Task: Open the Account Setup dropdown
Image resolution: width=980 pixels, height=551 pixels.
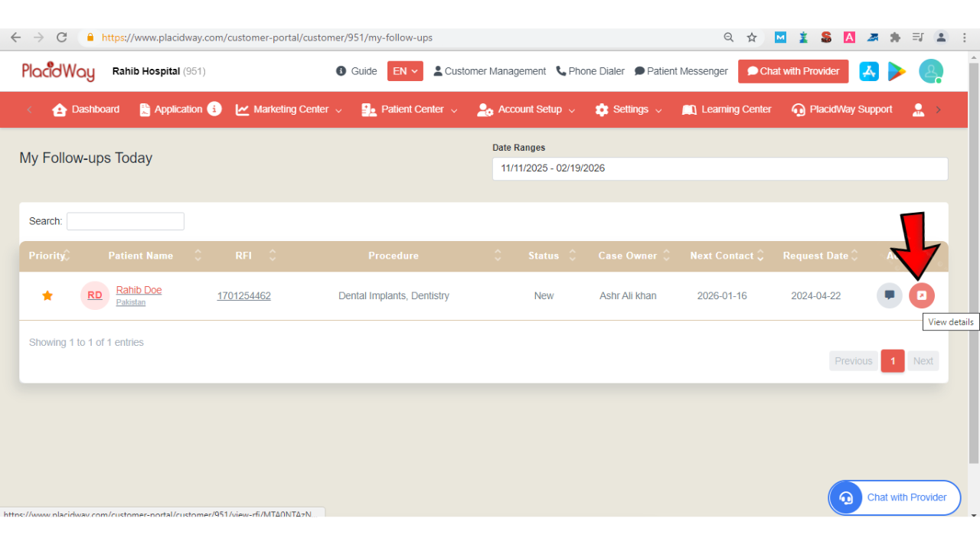Action: click(x=527, y=109)
